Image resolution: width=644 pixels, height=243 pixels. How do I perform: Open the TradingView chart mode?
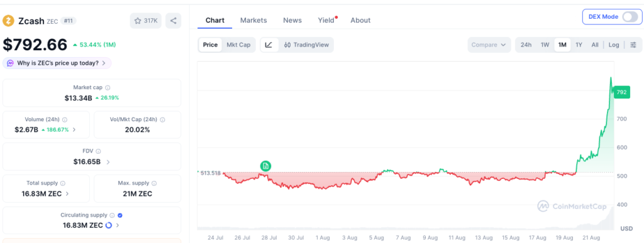[306, 45]
